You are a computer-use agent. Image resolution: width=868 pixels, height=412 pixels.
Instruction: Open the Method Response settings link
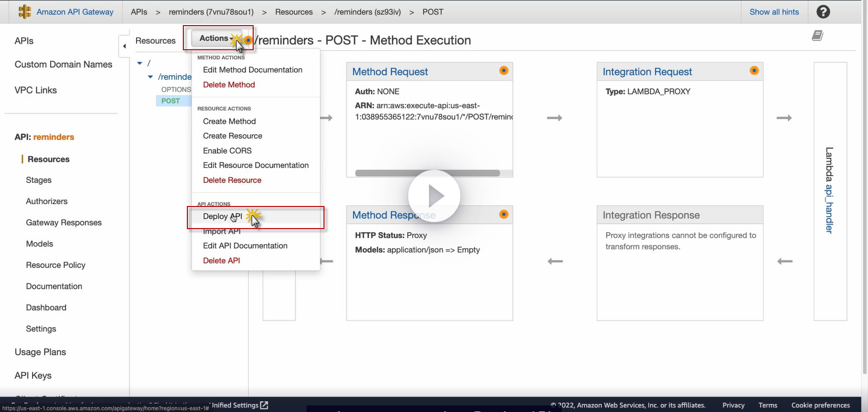394,215
